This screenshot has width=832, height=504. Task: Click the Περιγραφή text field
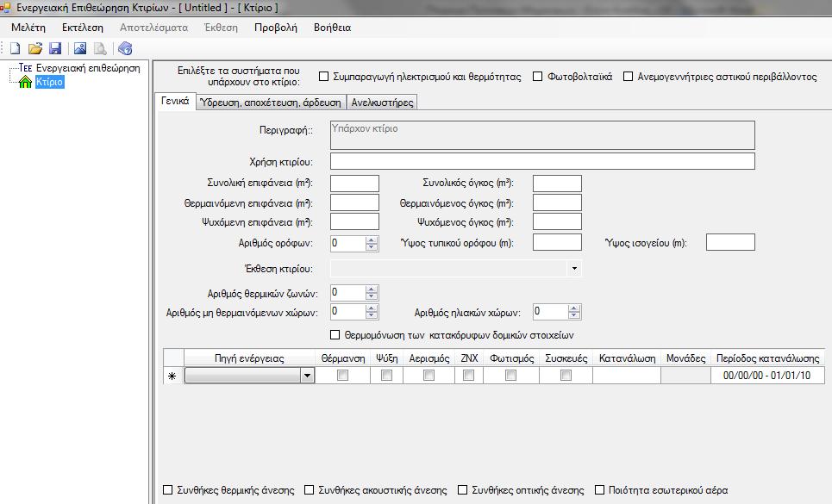[542, 135]
